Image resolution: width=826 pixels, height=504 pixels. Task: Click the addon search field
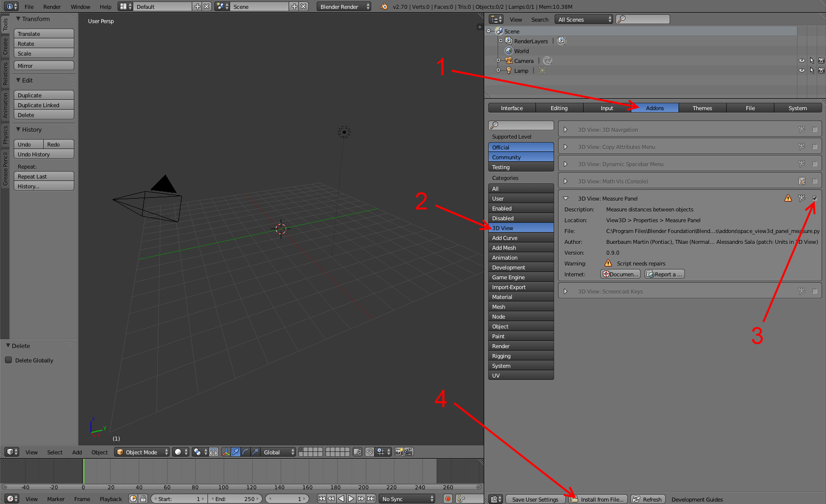coord(521,125)
